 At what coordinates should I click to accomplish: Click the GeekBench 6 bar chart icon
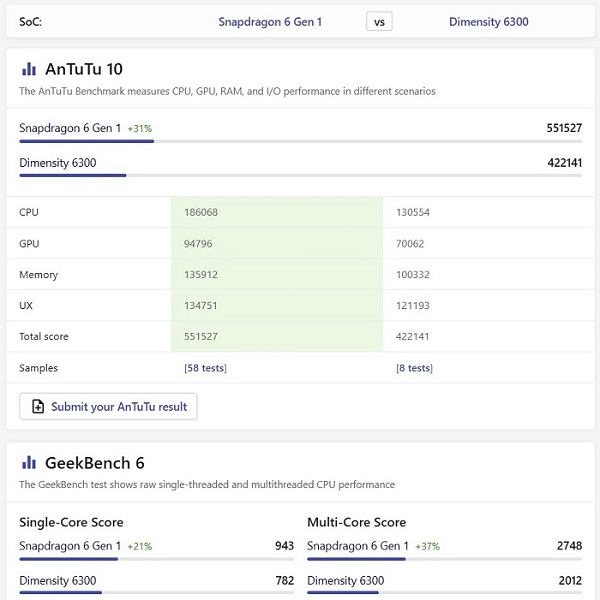click(29, 463)
